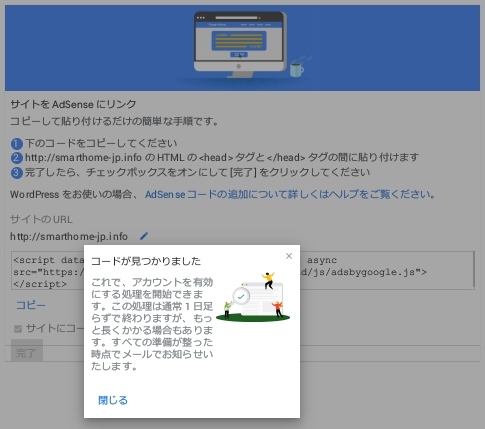This screenshot has height=429, width=485.
Task: Click the 閉じる button in dialog
Action: tap(113, 400)
